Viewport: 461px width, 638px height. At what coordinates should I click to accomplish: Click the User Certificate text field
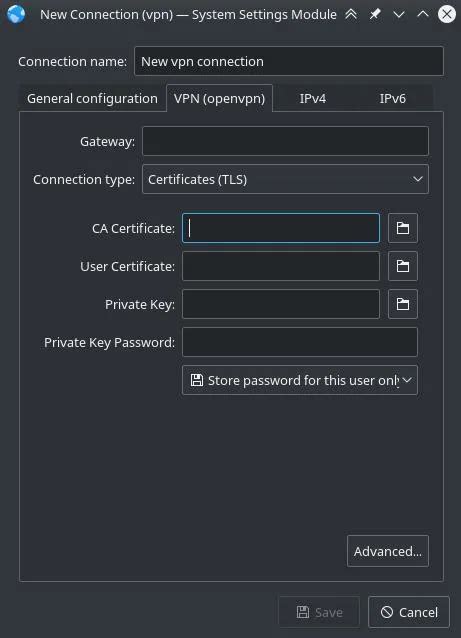click(x=281, y=266)
